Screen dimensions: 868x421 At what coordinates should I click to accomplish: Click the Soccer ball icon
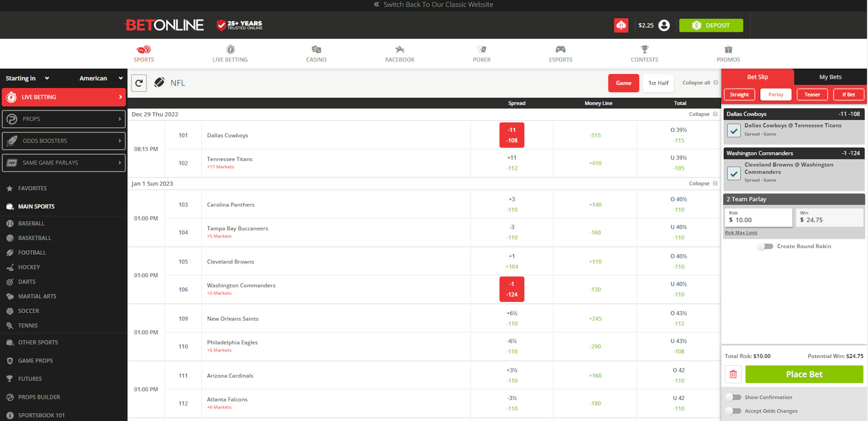[x=10, y=311]
